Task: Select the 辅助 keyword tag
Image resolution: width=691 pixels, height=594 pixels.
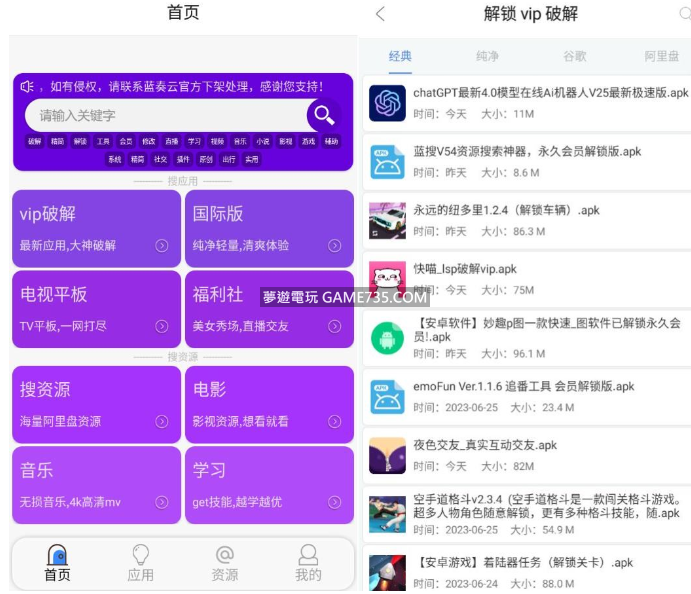Action: (x=331, y=141)
